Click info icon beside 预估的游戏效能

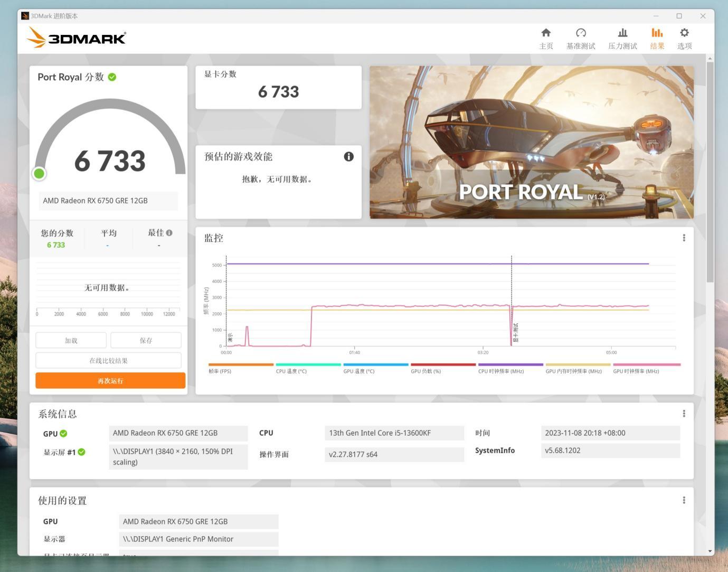pyautogui.click(x=348, y=156)
